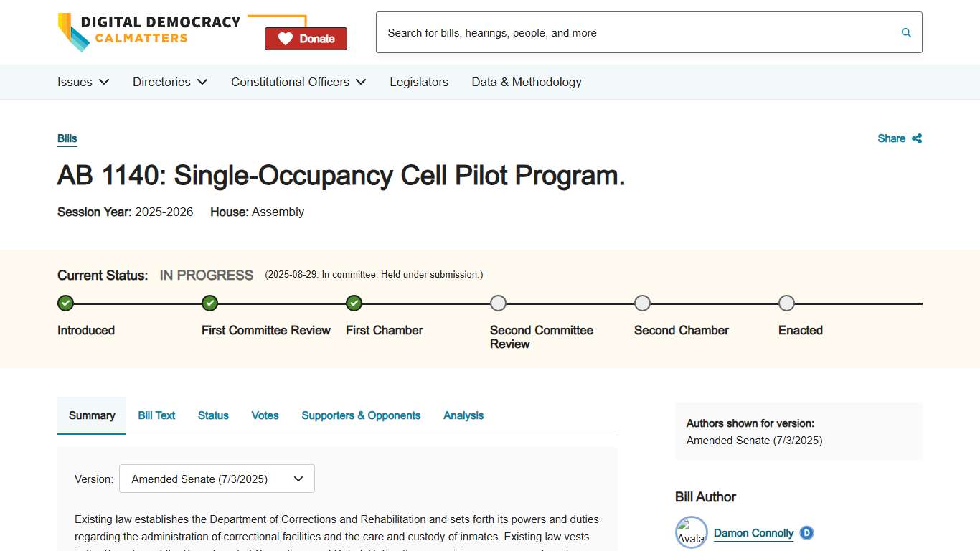
Task: Click the Donate button
Action: 306,38
